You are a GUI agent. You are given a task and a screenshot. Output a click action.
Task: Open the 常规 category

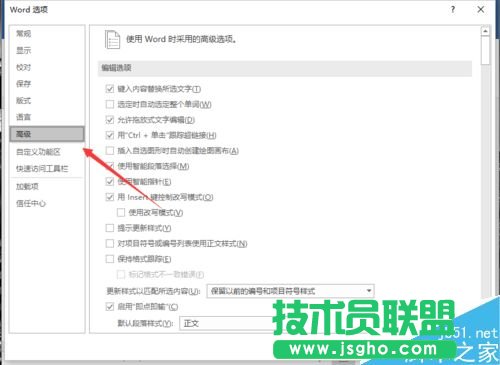pyautogui.click(x=23, y=33)
